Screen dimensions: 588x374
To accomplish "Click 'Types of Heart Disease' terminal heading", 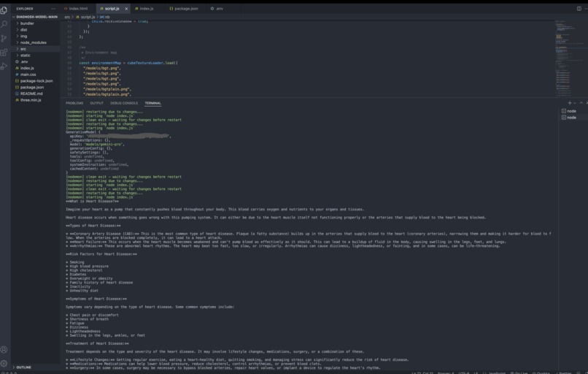I will (x=93, y=226).
